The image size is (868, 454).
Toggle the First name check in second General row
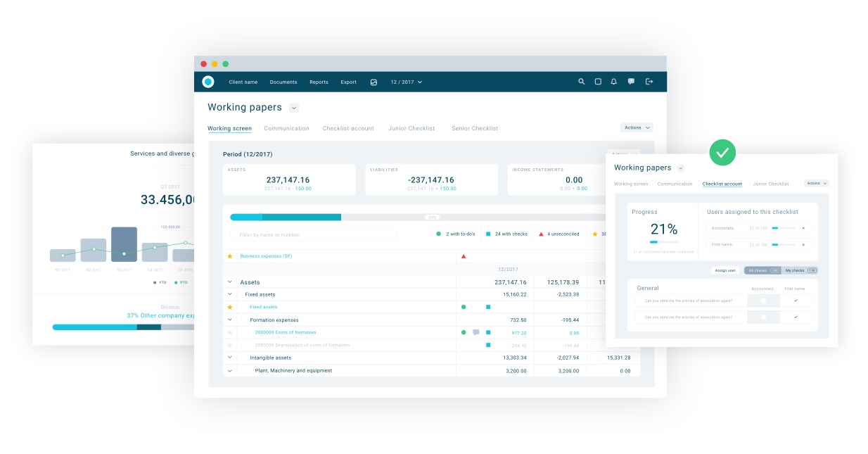[x=796, y=317]
